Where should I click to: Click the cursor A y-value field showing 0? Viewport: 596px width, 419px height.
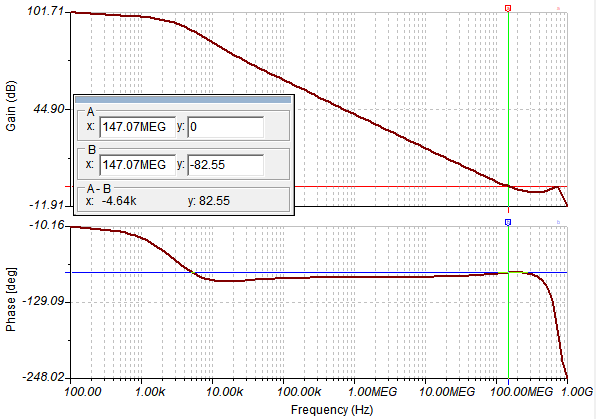point(225,127)
